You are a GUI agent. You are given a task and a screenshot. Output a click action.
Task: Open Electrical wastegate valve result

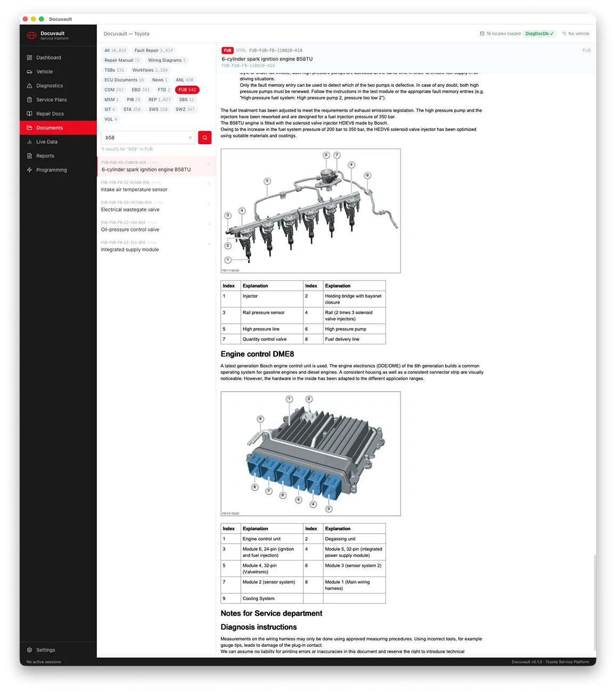[x=157, y=207]
